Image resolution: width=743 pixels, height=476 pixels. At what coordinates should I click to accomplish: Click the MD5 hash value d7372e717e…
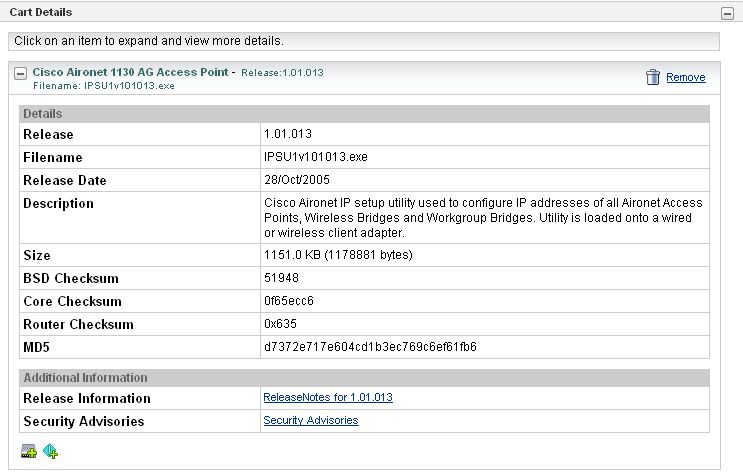(x=369, y=347)
